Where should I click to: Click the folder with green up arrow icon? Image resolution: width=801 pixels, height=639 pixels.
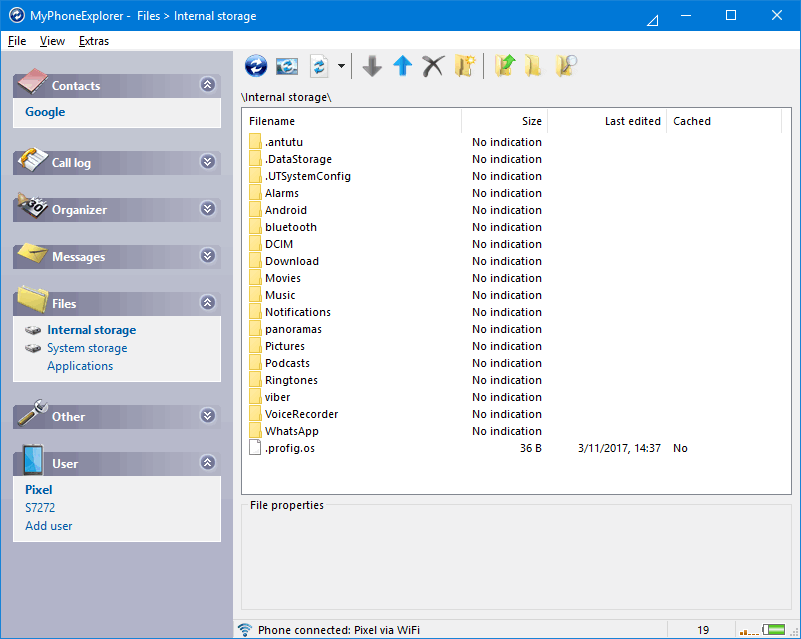point(505,66)
